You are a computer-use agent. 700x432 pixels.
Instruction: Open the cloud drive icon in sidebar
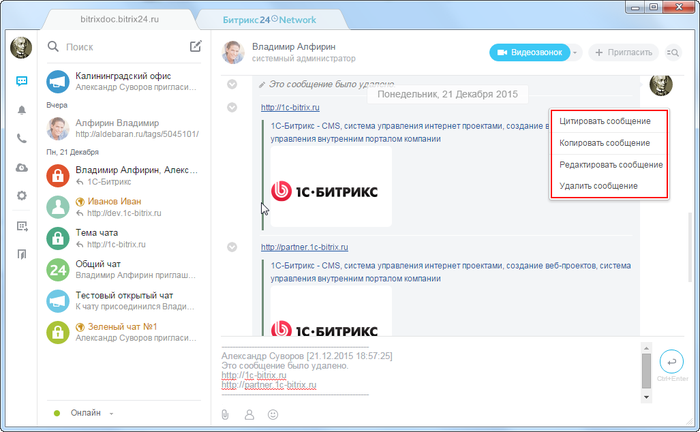tap(21, 167)
